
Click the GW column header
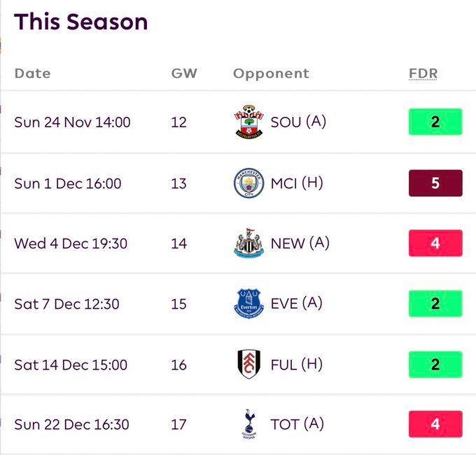coord(184,73)
